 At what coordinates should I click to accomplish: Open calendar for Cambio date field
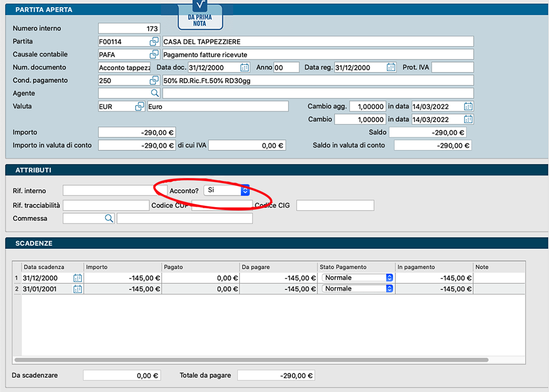click(x=468, y=119)
